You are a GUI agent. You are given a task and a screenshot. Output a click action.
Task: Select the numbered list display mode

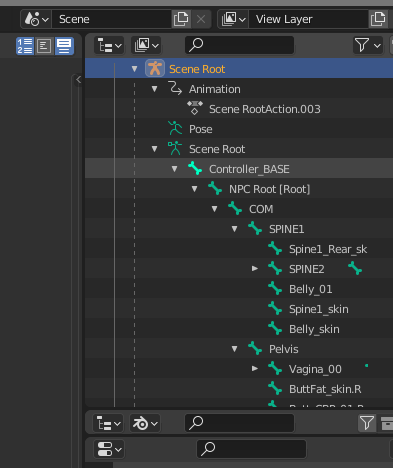[x=25, y=46]
